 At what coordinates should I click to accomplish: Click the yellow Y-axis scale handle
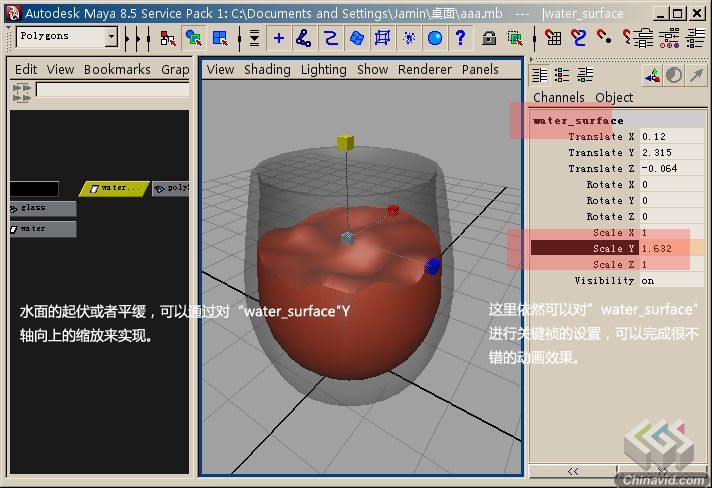[346, 142]
